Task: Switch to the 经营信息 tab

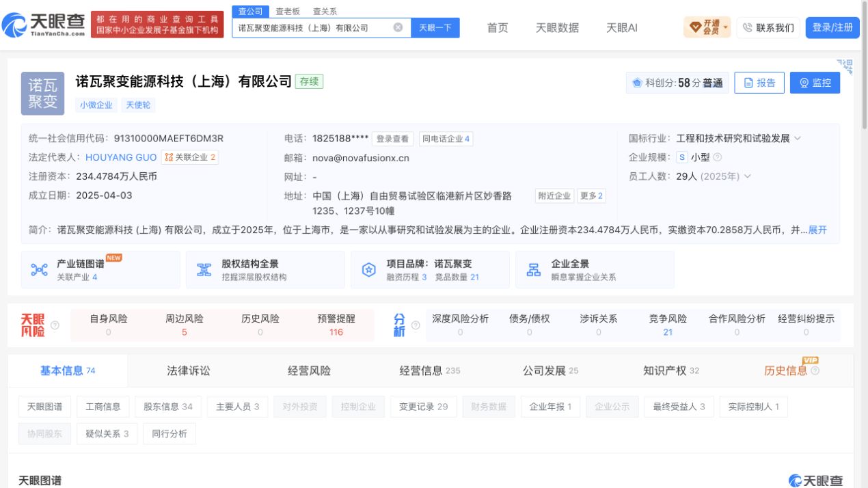Action: tap(430, 370)
